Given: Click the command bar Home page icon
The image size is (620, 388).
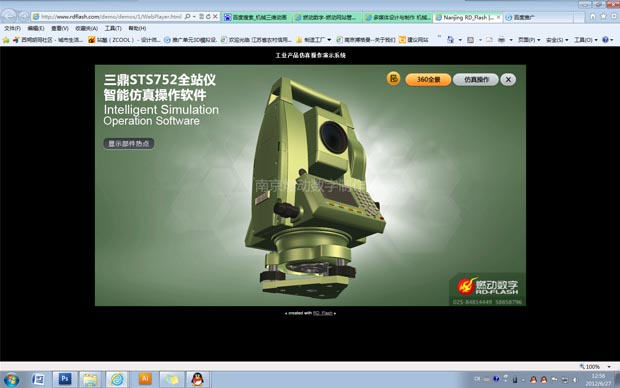Looking at the screenshot, I should (x=450, y=40).
